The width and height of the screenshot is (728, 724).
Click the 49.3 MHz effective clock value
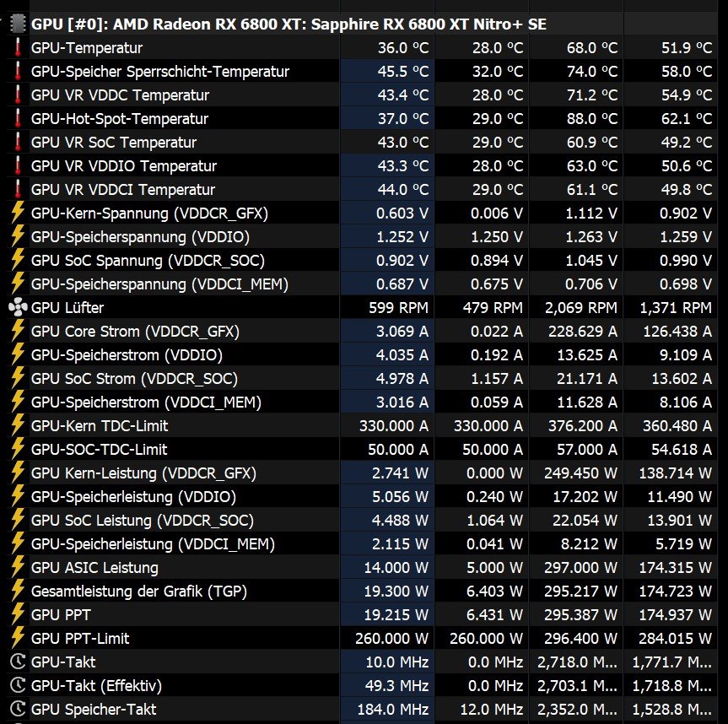coord(397,685)
